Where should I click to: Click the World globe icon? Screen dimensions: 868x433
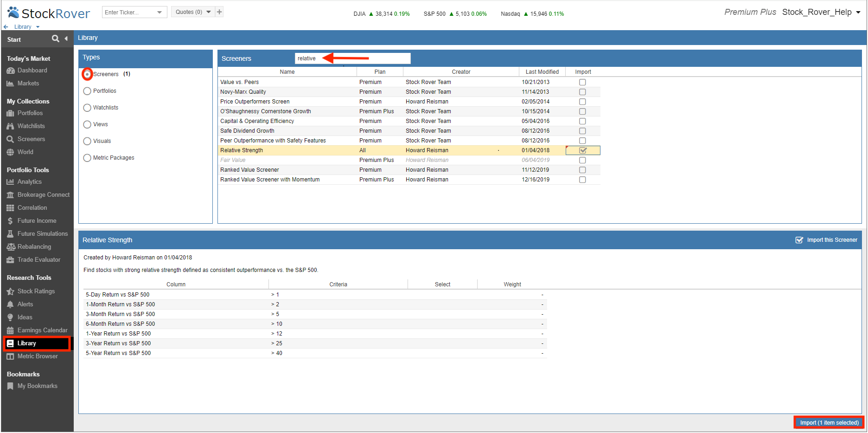coord(11,152)
